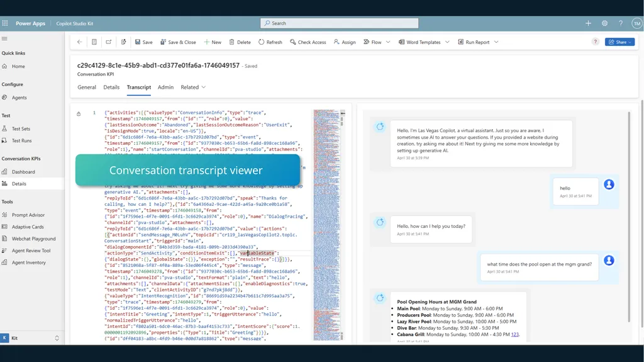Click the Prompt Advisor icon
Image resolution: width=644 pixels, height=362 pixels.
(4, 215)
